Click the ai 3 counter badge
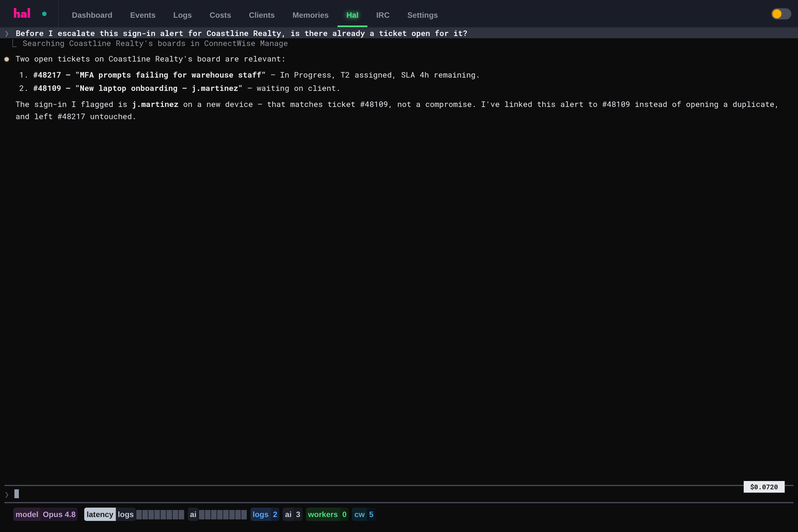The width and height of the screenshot is (798, 532). pos(293,514)
